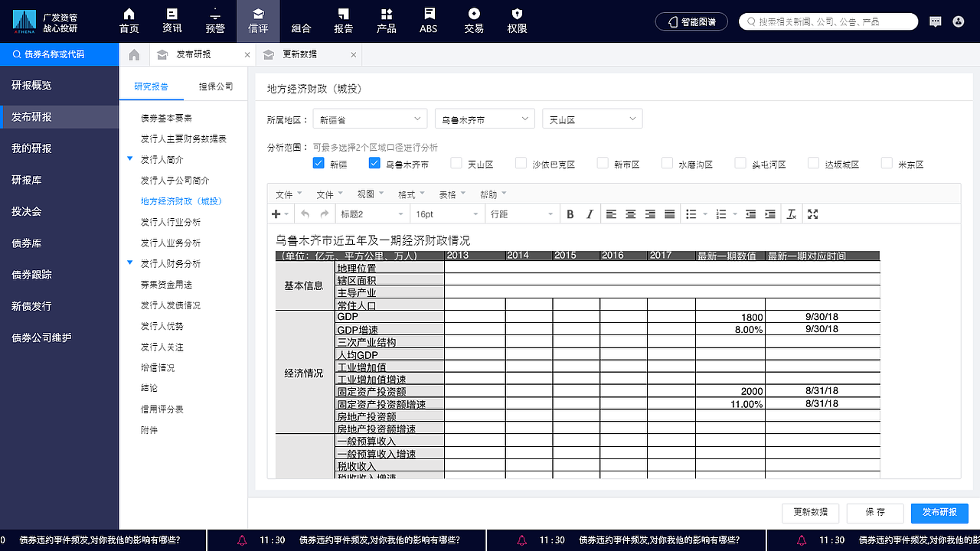The image size is (980, 551).
Task: Open the ABS module icon
Action: 428,21
